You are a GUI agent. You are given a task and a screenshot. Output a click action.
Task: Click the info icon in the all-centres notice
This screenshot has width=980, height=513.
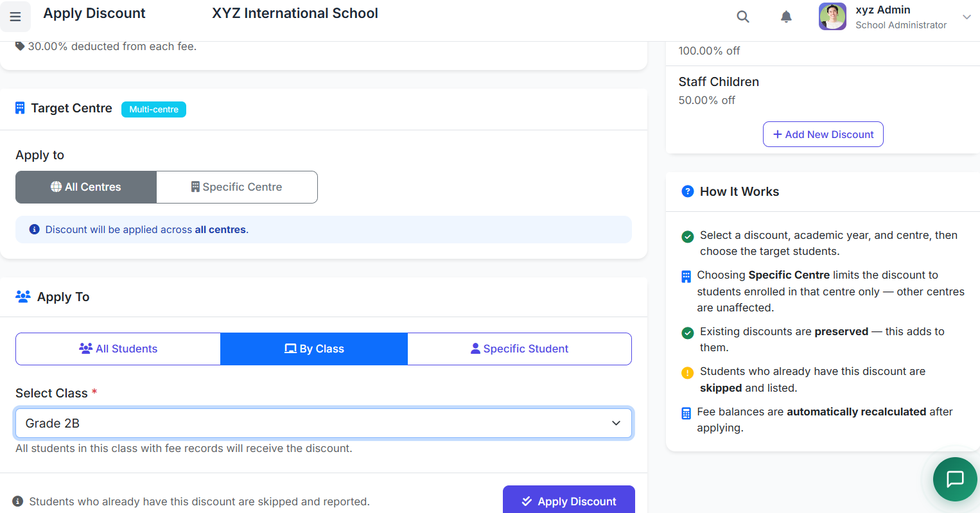coord(35,229)
